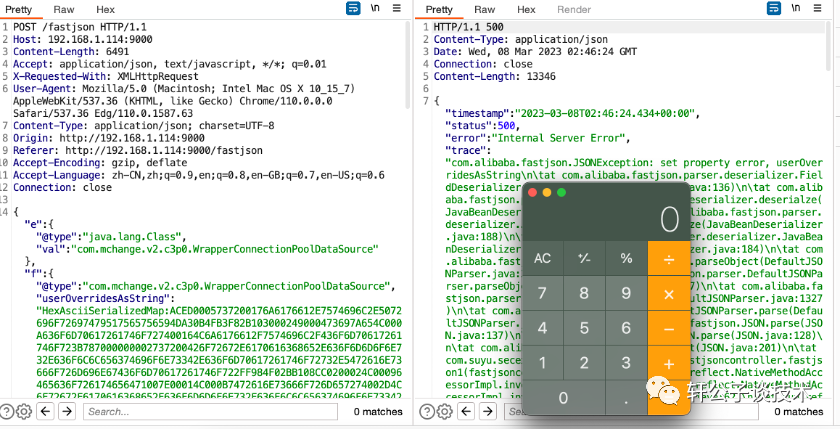840x430 pixels.
Task: Click the 1 key on Calculator
Action: click(x=543, y=364)
